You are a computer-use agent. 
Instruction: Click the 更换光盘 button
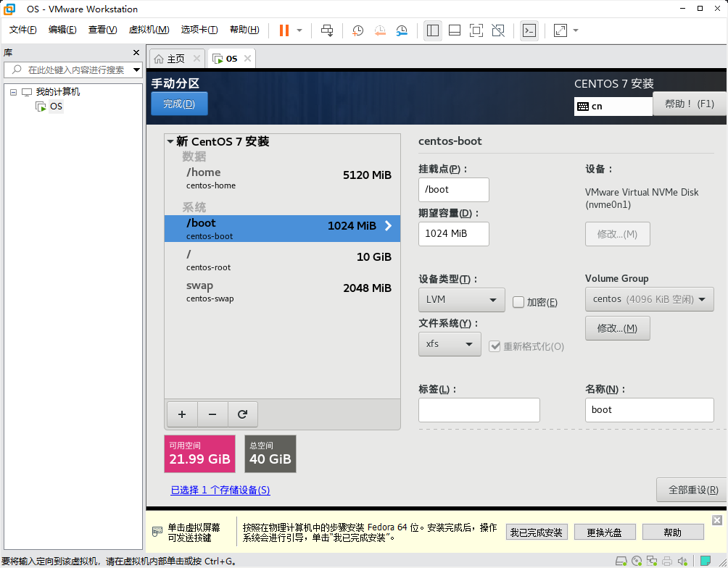point(605,532)
